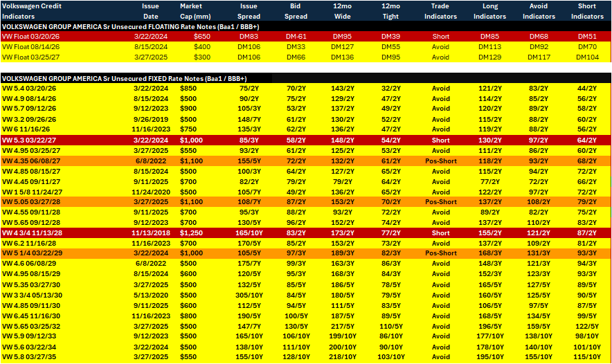Click the Trade Indicators column header
612x364 pixels.
pyautogui.click(x=440, y=11)
